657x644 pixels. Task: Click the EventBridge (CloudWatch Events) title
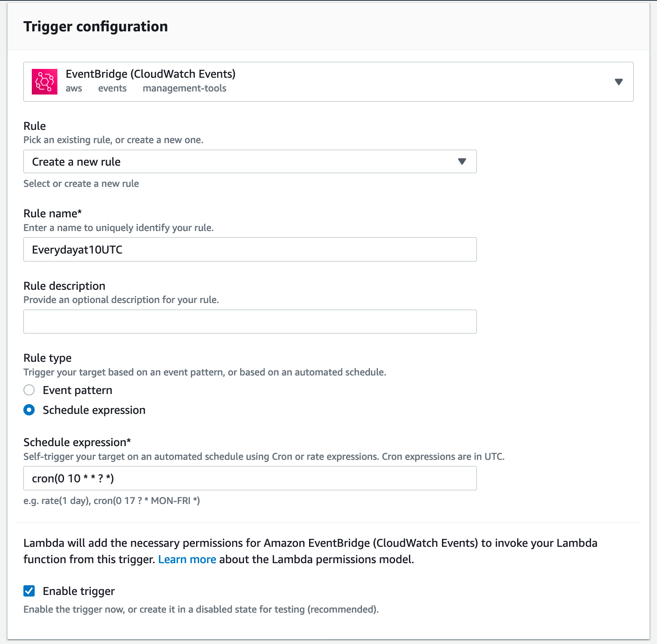pos(151,74)
